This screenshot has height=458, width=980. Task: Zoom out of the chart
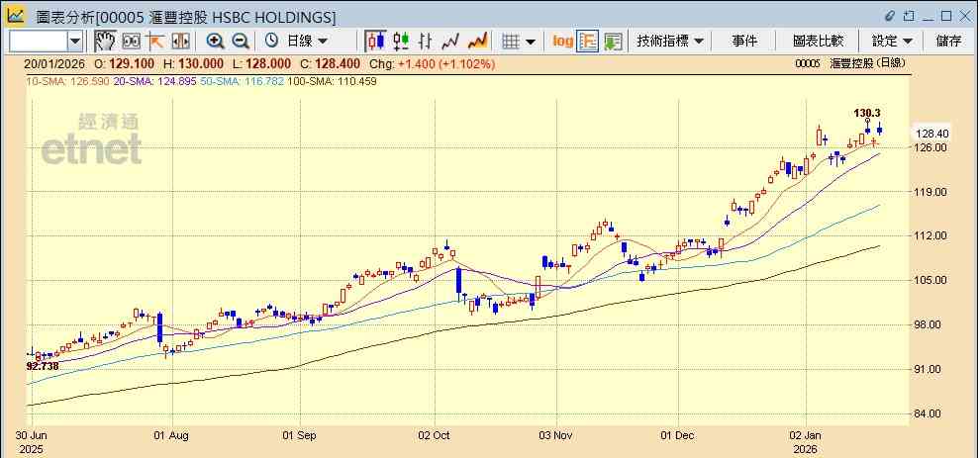coord(241,42)
